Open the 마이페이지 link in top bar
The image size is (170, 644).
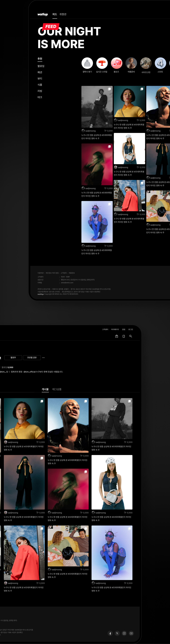[x=115, y=329]
